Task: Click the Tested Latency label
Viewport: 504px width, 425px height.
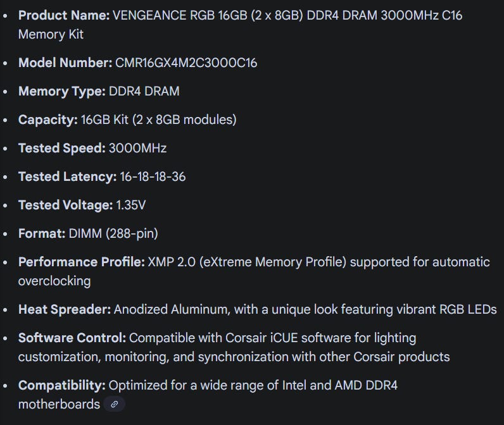Action: [67, 176]
